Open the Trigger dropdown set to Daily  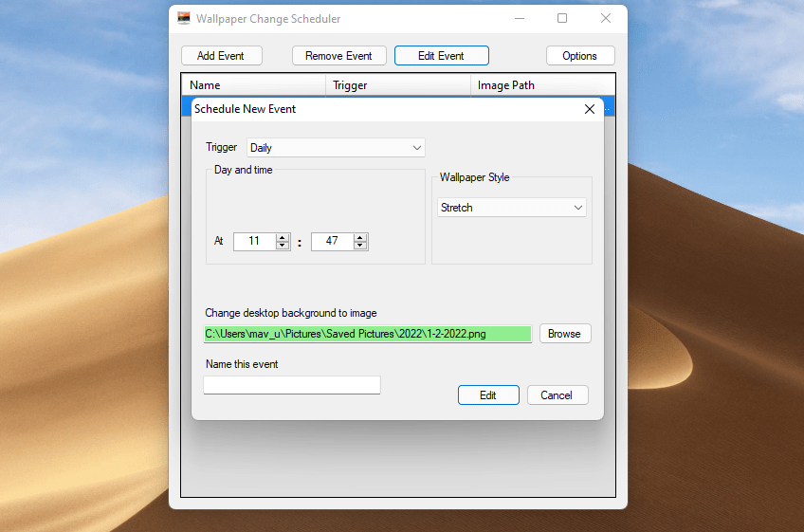(x=336, y=148)
